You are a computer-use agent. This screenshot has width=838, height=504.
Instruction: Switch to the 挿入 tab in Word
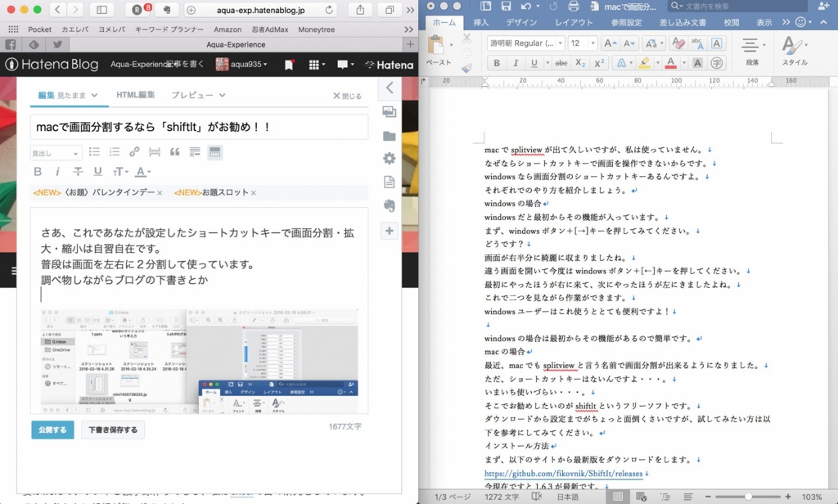[481, 22]
